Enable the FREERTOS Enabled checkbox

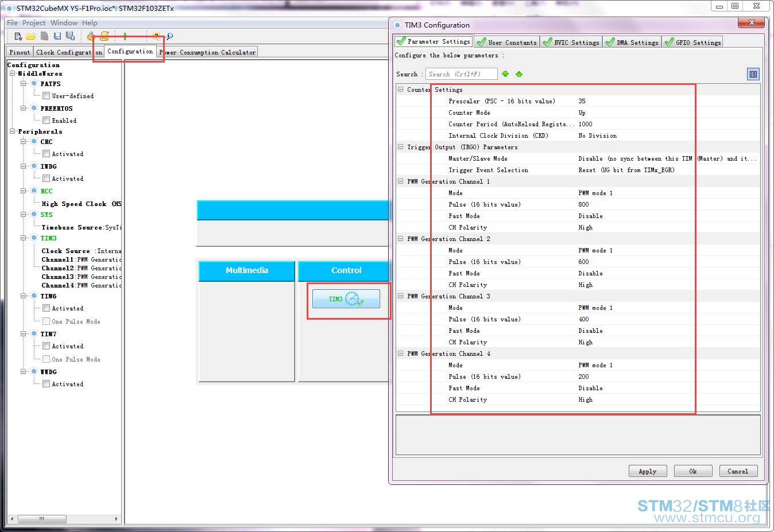pos(46,121)
